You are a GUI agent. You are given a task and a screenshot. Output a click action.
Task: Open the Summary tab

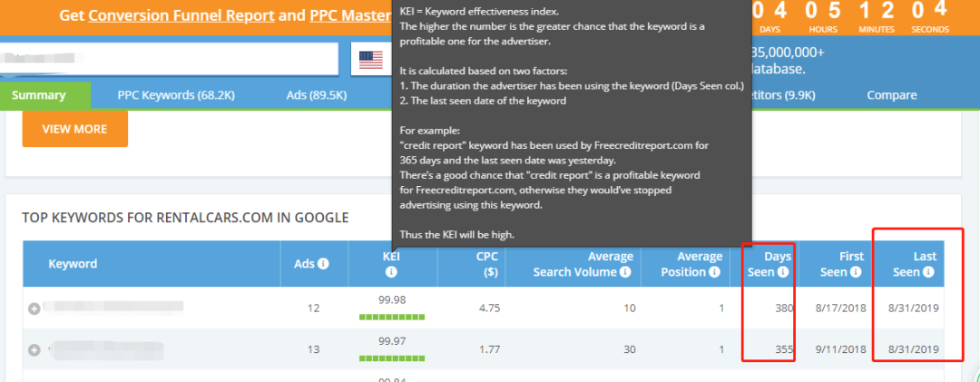click(39, 95)
